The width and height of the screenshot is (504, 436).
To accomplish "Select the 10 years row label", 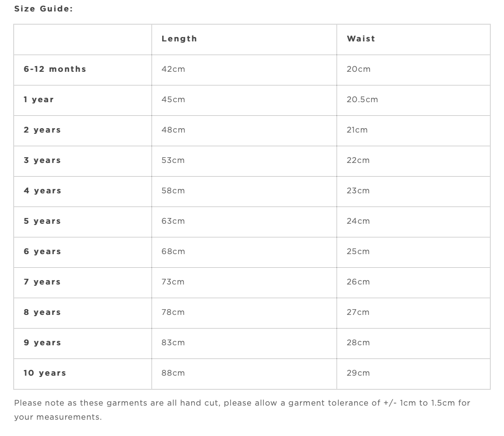I will click(x=45, y=373).
